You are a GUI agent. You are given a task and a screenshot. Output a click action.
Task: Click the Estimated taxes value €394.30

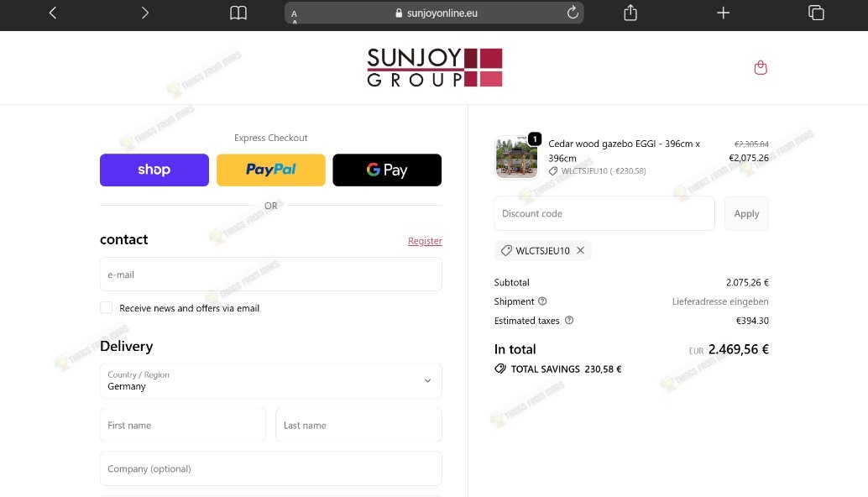click(752, 321)
